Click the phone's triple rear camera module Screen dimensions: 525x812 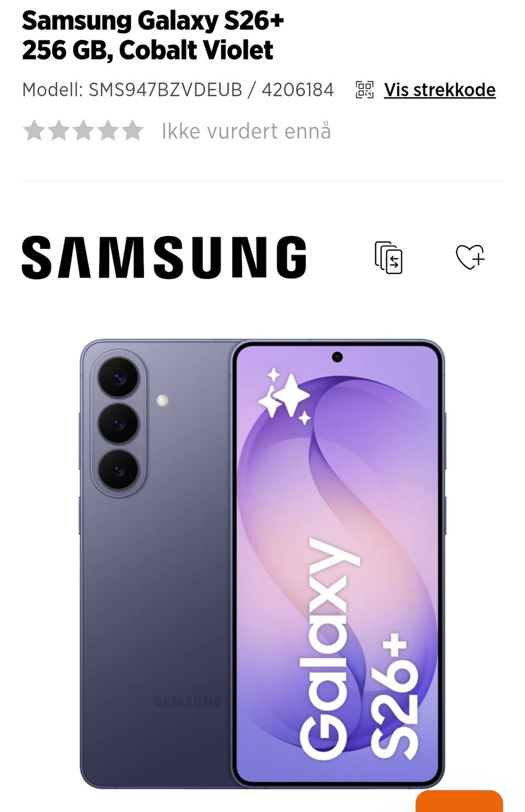[118, 424]
